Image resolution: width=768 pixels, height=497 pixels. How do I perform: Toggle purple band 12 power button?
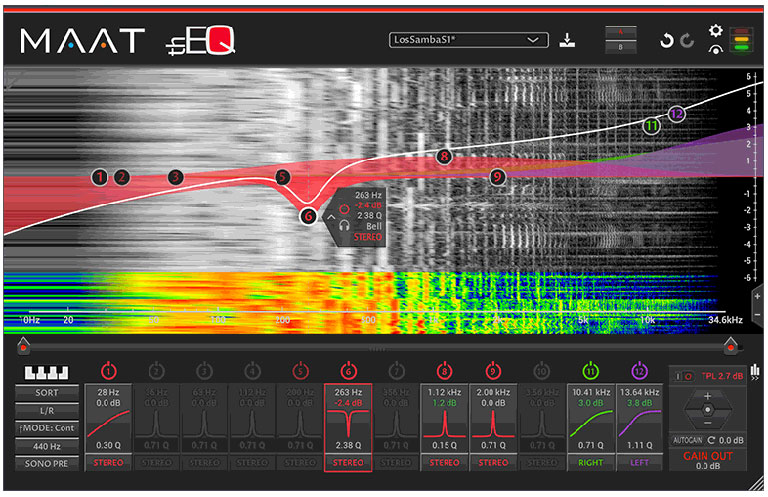tap(639, 371)
